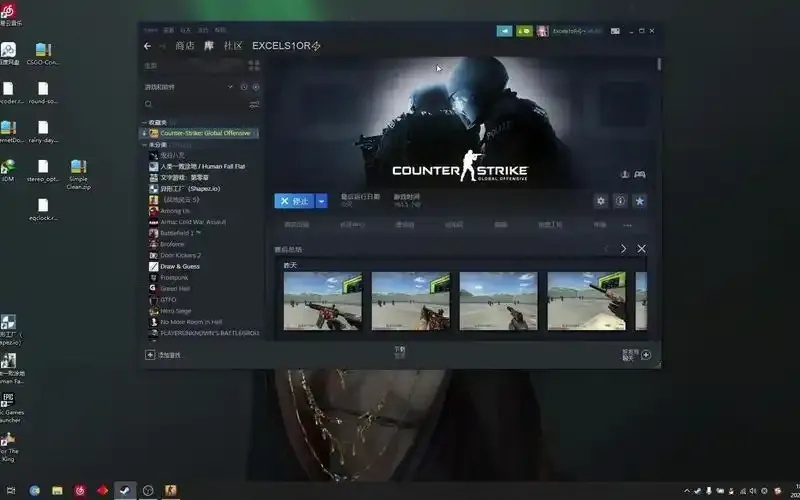Open the EXCELS1OR profile tab
The width and height of the screenshot is (800, 500).
pos(286,46)
